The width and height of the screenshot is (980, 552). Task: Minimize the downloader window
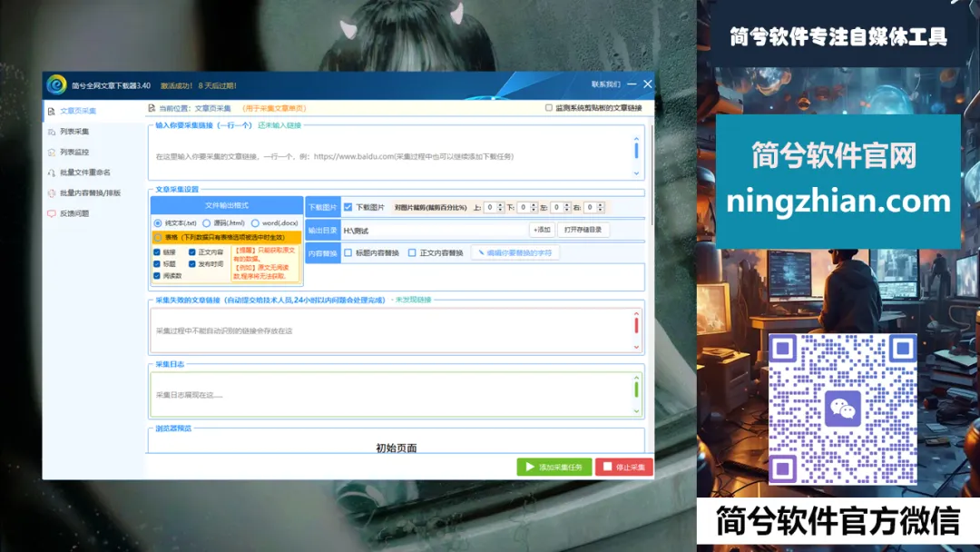click(632, 84)
